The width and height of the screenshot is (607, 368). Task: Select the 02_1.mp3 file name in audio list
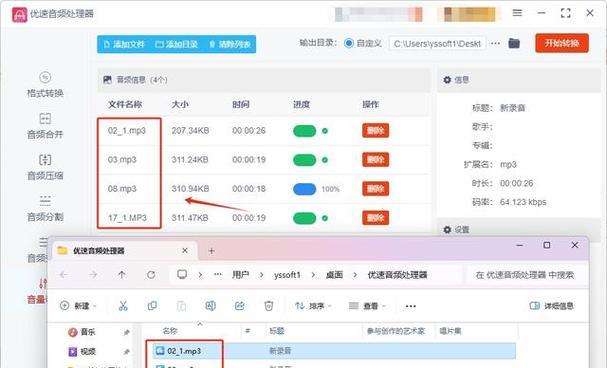coord(127,131)
